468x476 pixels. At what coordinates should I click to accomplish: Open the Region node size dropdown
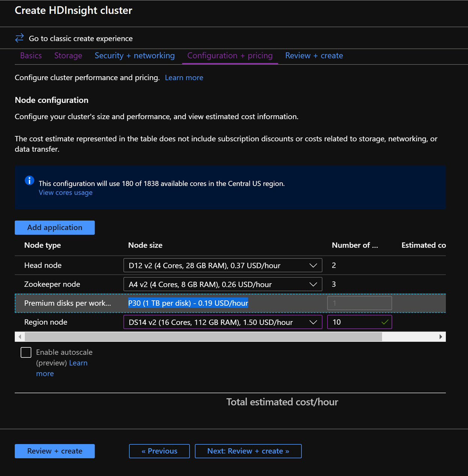click(314, 322)
